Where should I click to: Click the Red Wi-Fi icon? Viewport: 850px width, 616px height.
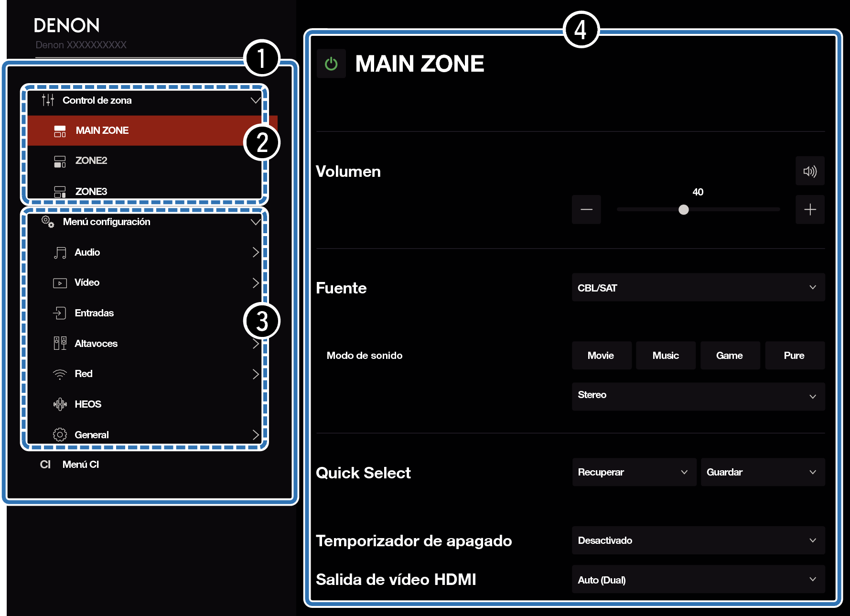coord(60,374)
